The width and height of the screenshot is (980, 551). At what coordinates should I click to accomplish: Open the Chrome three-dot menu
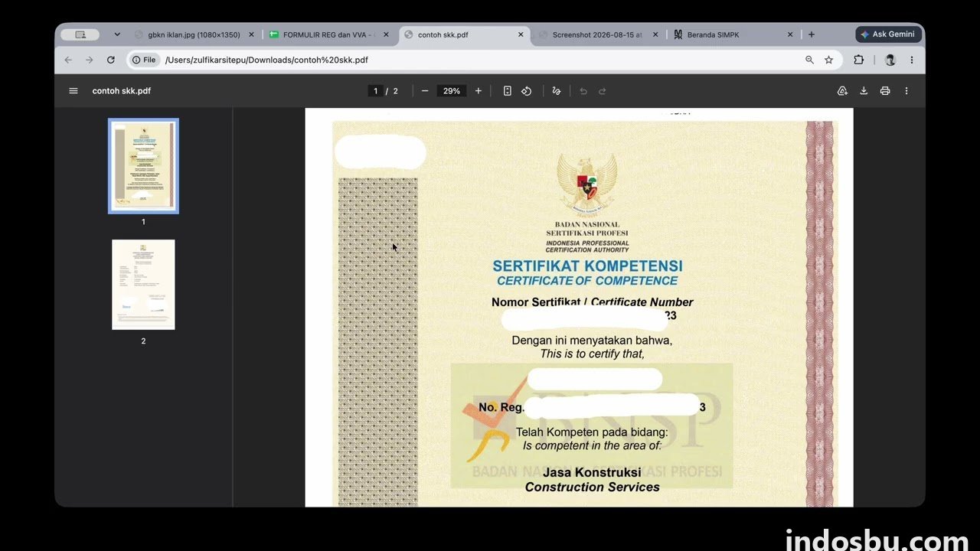(912, 60)
